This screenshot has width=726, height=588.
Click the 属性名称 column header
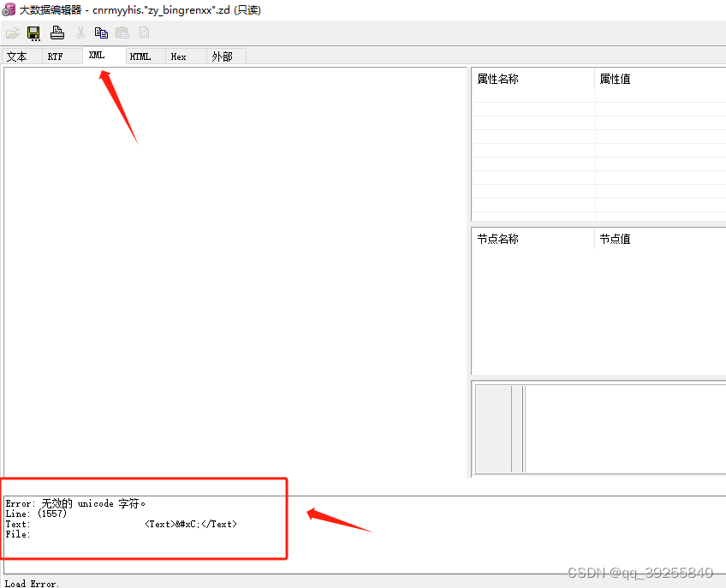[x=533, y=79]
